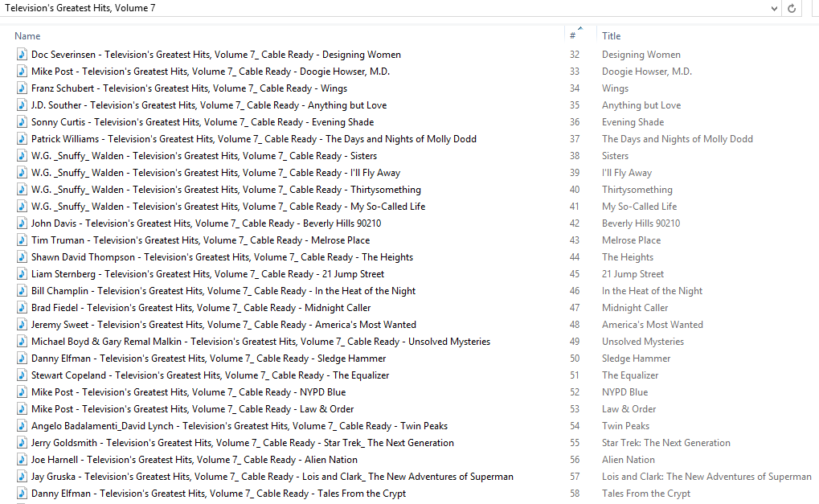Image resolution: width=819 pixels, height=504 pixels.
Task: Open the address bar history dropdown
Action: (x=774, y=8)
